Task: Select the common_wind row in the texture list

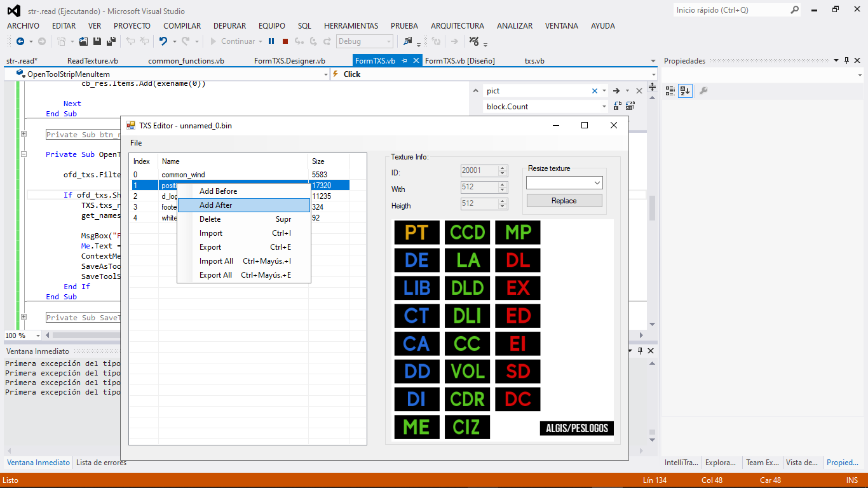Action: point(240,174)
